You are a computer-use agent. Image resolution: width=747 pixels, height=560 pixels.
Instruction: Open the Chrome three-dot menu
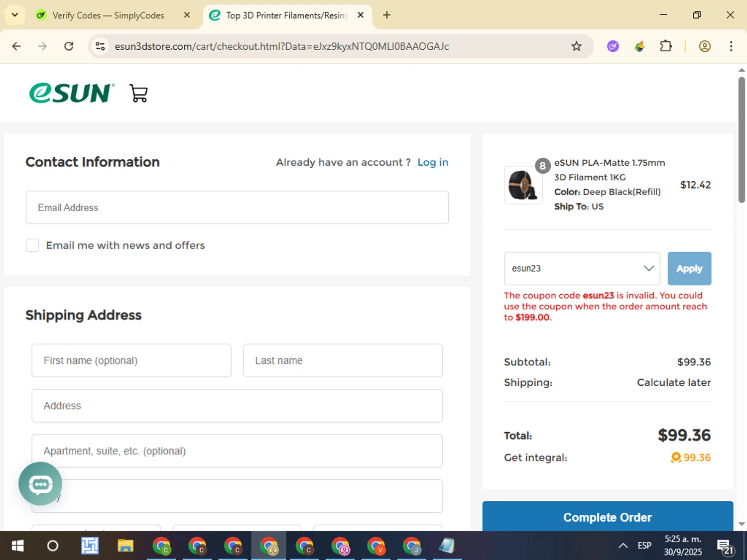(x=731, y=46)
